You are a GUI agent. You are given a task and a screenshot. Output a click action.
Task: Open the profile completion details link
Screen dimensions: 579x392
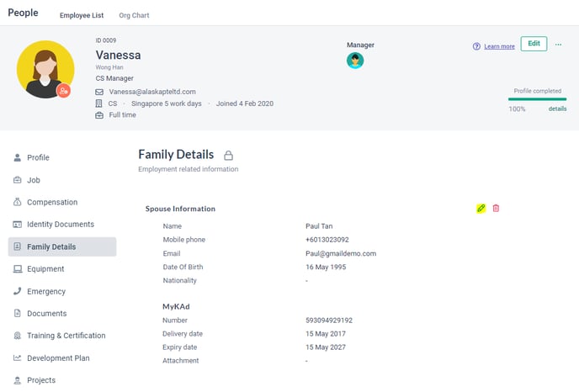click(x=557, y=109)
